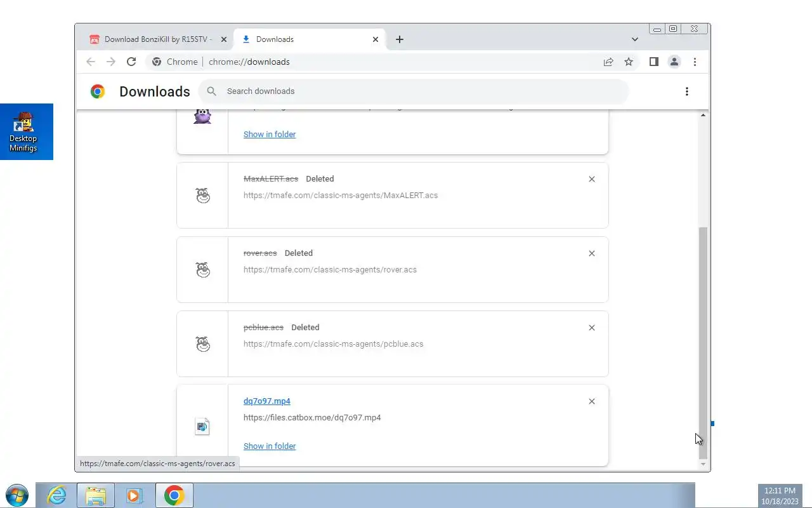812x508 pixels.
Task: Open Windows Media Player from the taskbar
Action: pyautogui.click(x=134, y=495)
